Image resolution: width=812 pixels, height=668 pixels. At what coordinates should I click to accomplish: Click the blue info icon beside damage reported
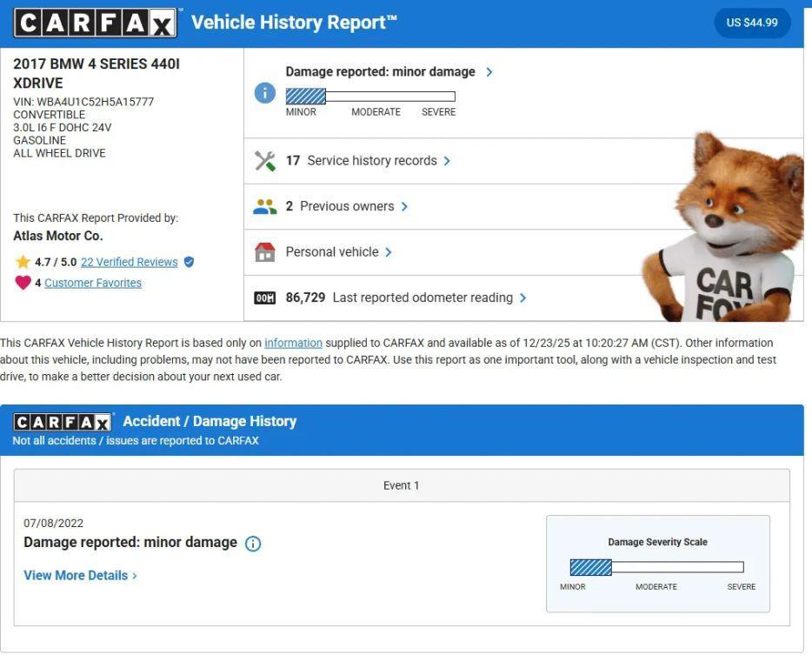265,93
